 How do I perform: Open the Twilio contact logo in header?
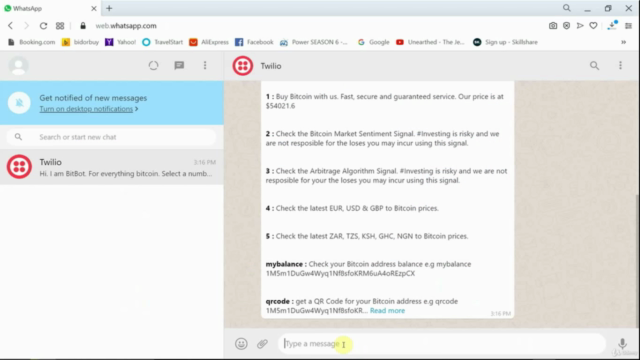(x=243, y=66)
